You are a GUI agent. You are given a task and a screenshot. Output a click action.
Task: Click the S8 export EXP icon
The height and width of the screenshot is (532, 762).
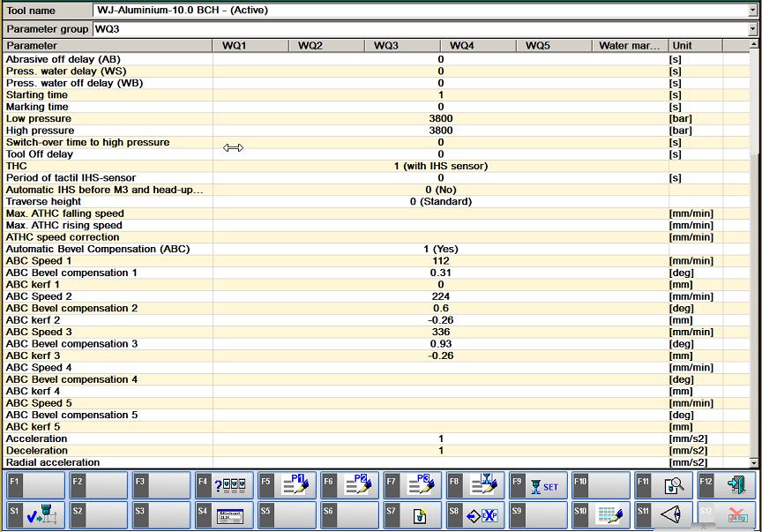pos(482,515)
